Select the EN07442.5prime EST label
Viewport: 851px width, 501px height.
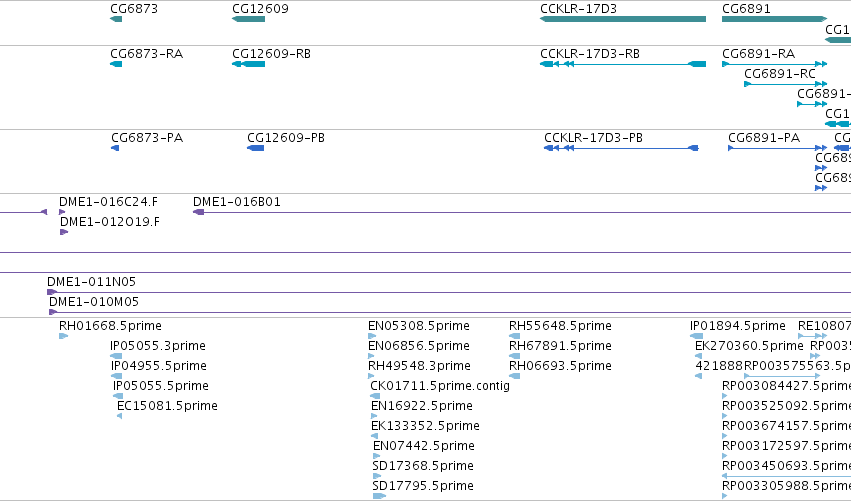click(424, 446)
